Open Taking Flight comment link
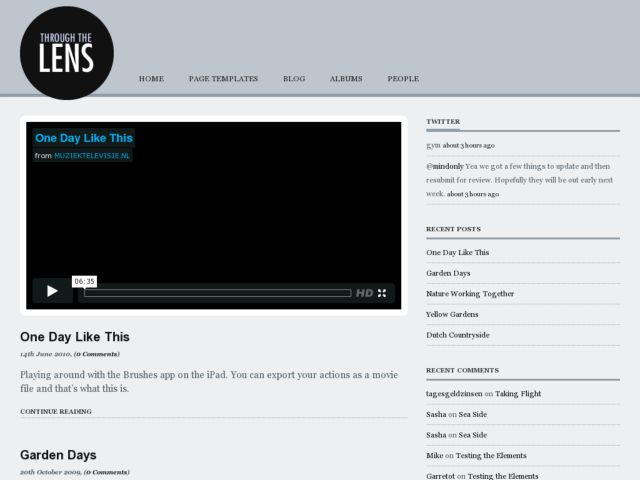Screen dimensions: 640x480 coord(518,394)
